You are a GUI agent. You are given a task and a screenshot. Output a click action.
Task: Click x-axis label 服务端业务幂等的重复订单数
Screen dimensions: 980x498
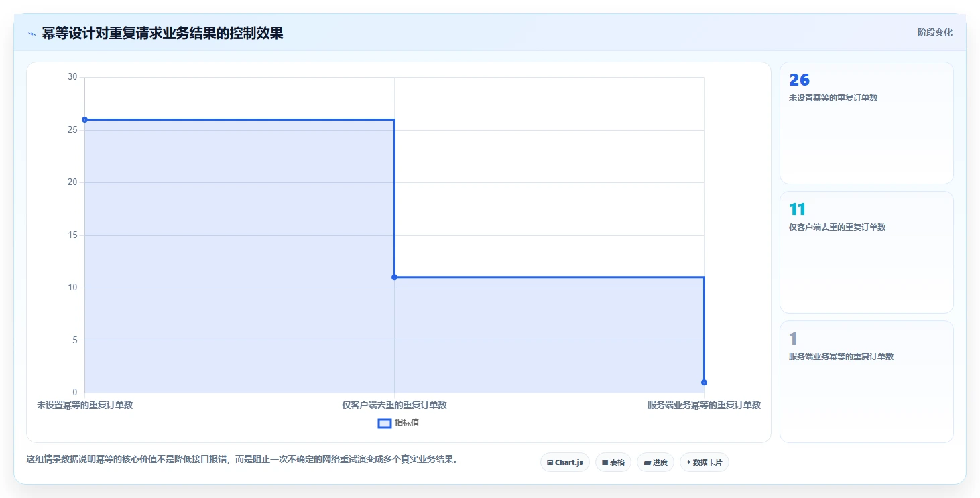[704, 405]
